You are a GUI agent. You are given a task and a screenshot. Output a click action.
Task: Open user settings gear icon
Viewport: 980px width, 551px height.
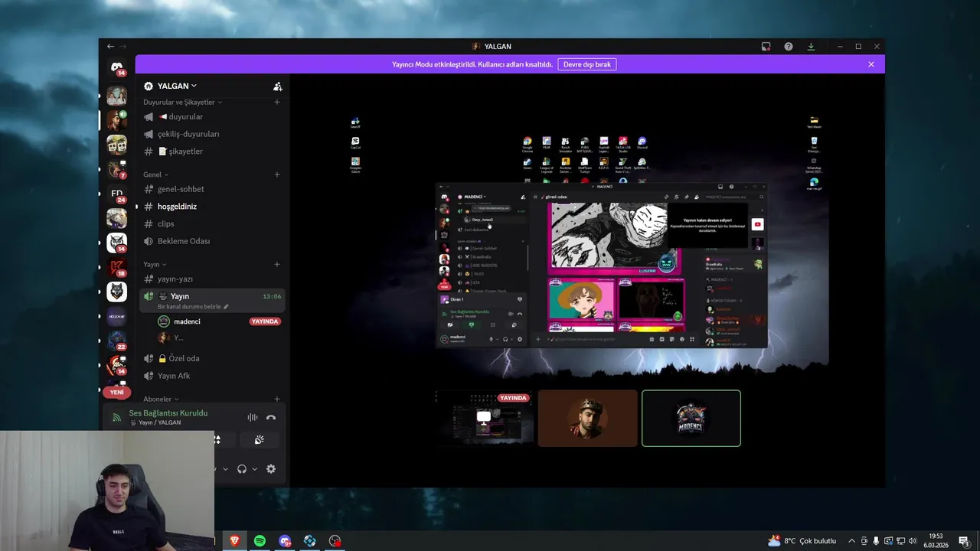pos(271,469)
